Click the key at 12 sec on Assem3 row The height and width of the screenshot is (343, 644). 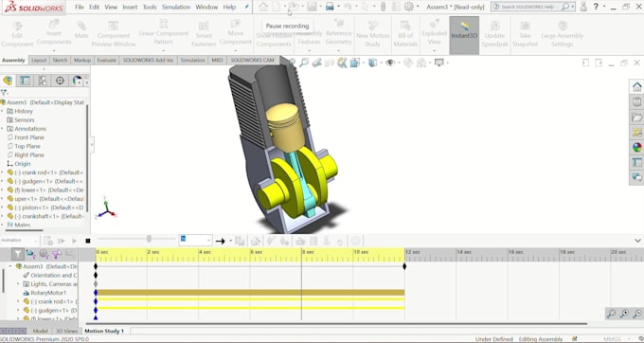[404, 266]
